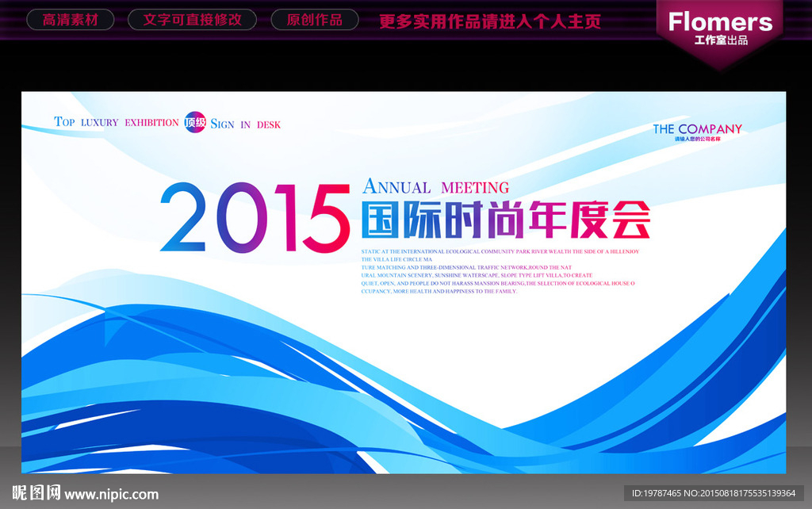Viewport: 812px width, 509px height.
Task: Open the www.nipic.com link
Action: point(111,495)
